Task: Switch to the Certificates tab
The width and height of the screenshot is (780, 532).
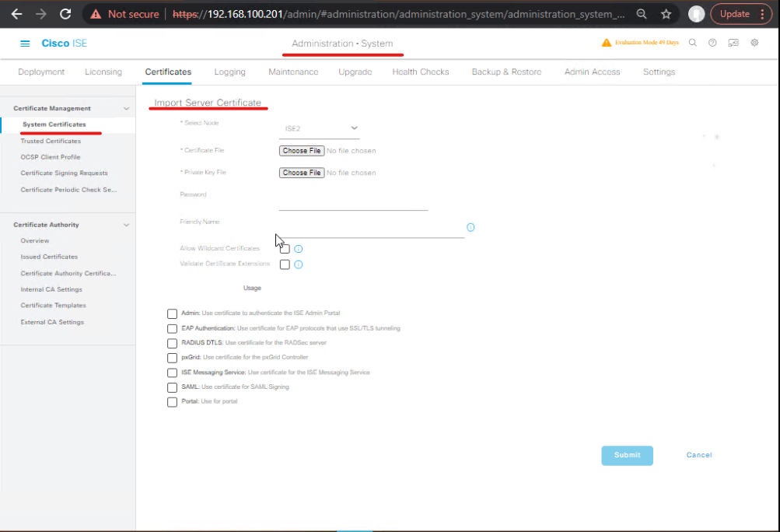Action: pyautogui.click(x=168, y=72)
